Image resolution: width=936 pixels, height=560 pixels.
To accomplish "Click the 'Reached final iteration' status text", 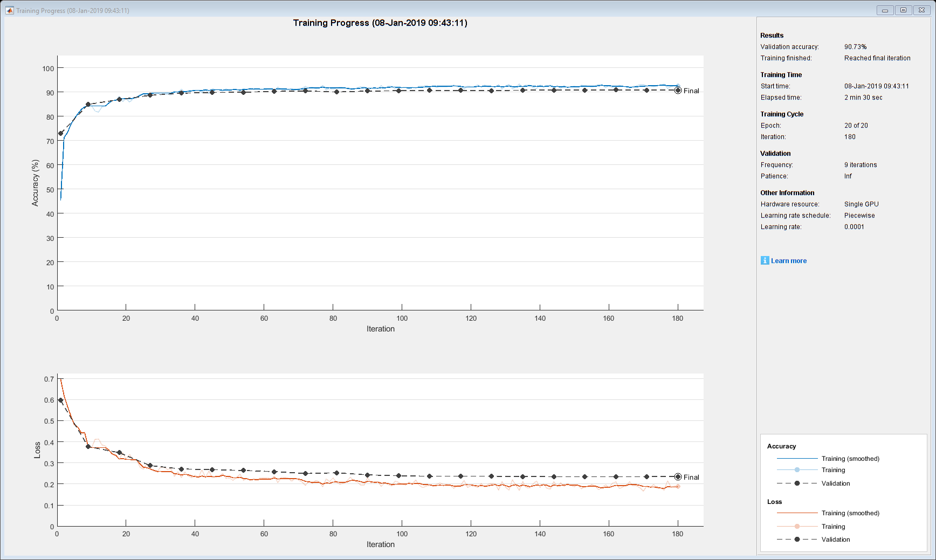I will click(x=877, y=58).
